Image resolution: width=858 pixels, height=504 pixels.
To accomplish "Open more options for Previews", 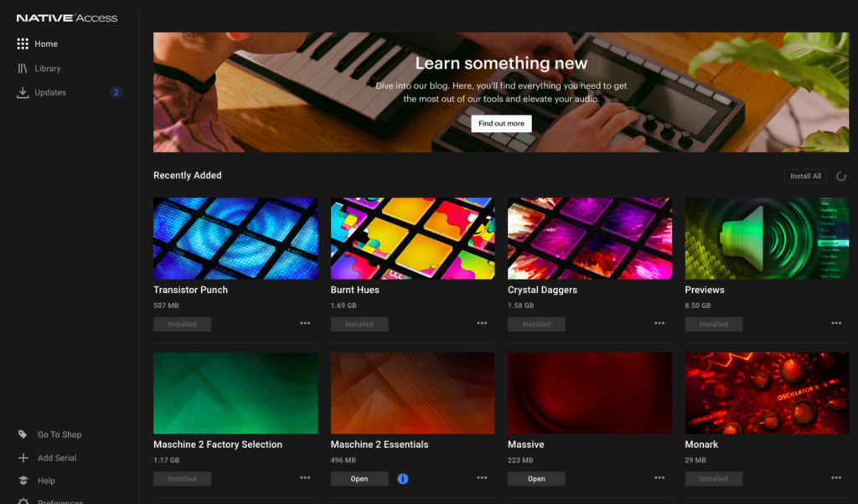I will pos(836,323).
